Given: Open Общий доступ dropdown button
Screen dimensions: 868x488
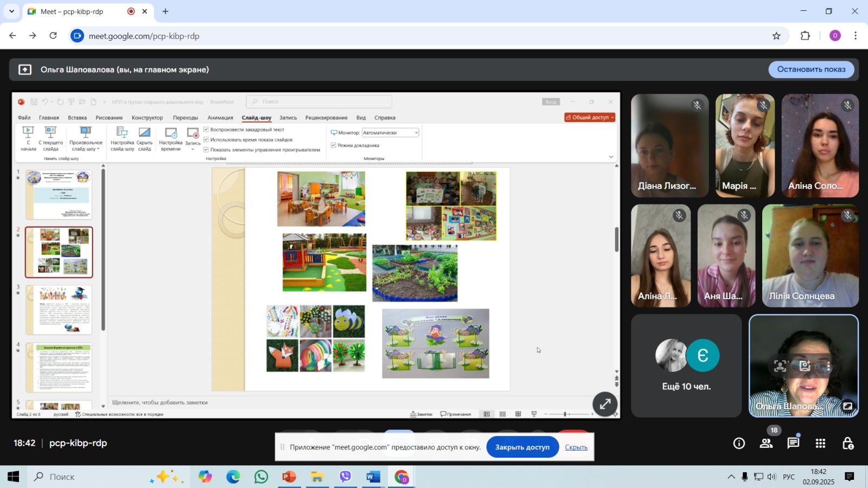Looking at the screenshot, I should (590, 117).
